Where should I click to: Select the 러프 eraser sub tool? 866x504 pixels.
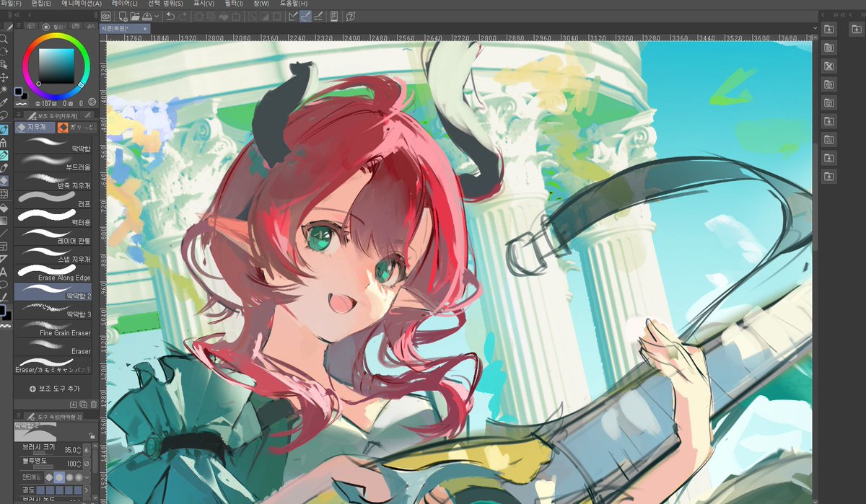53,198
